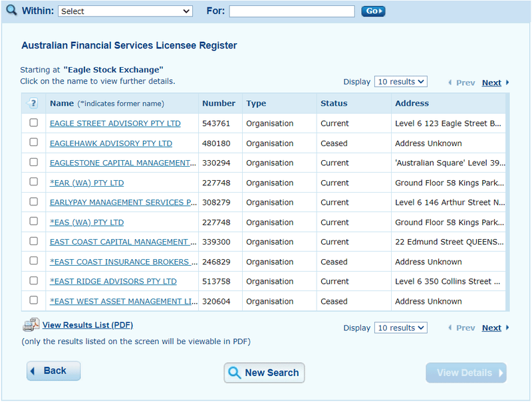Open *EAST COAST INSURANCE BROKERS link
This screenshot has width=532, height=402.
tap(124, 262)
